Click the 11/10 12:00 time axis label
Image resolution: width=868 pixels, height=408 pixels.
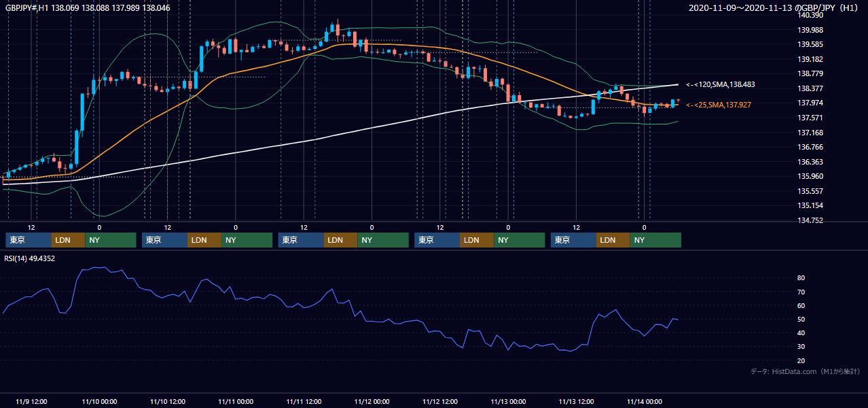pyautogui.click(x=167, y=401)
